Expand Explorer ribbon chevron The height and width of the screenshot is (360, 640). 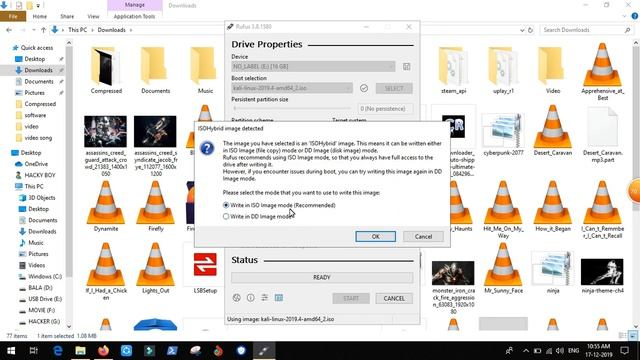tap(624, 16)
